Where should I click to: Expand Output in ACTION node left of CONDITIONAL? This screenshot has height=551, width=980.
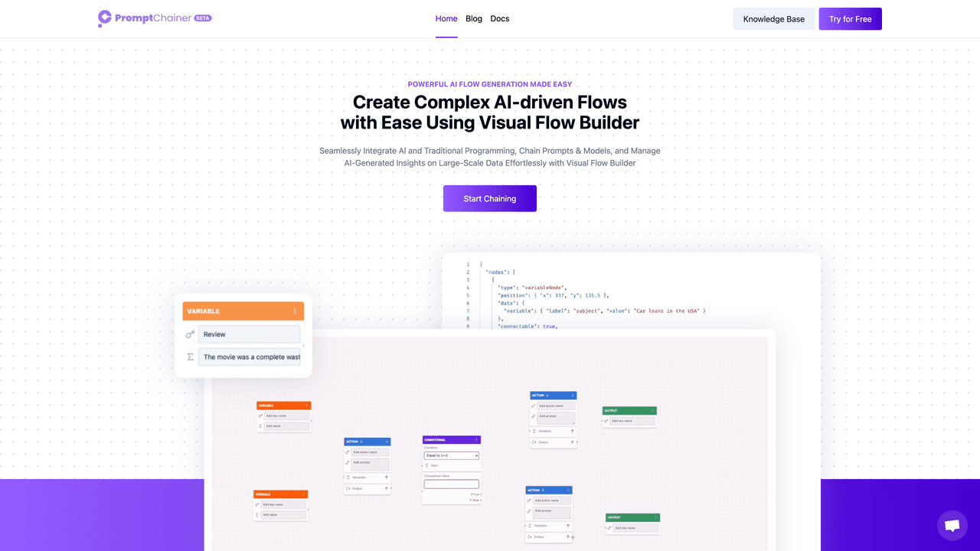tap(387, 488)
